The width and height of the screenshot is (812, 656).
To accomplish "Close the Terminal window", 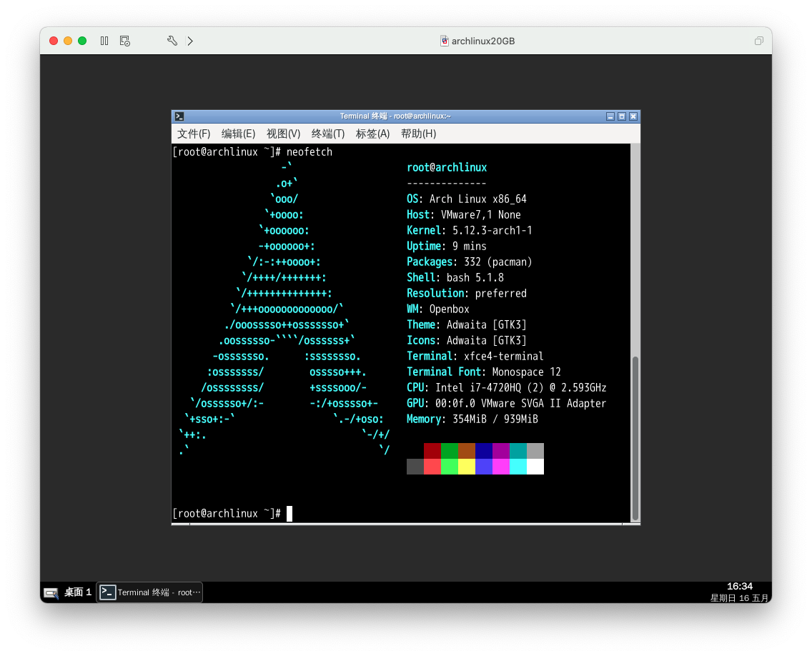I will click(x=633, y=116).
